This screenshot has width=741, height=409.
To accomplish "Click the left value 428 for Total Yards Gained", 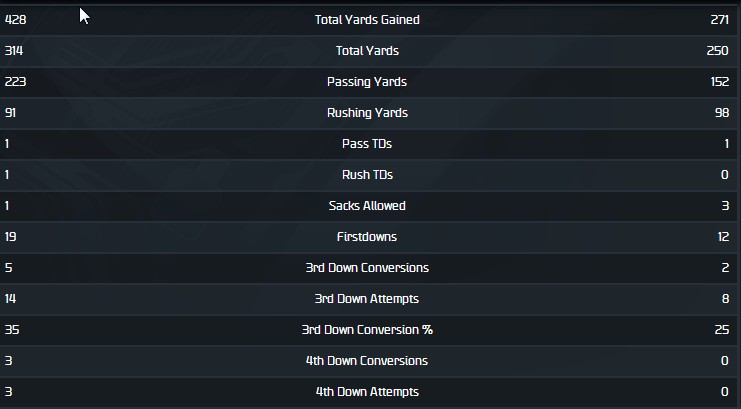I will (15, 19).
